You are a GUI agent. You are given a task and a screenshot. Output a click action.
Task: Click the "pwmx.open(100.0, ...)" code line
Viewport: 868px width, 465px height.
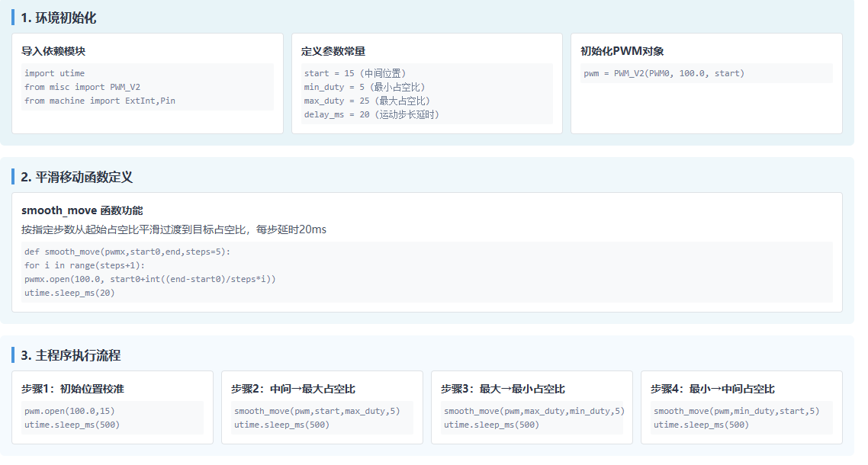[x=149, y=279]
